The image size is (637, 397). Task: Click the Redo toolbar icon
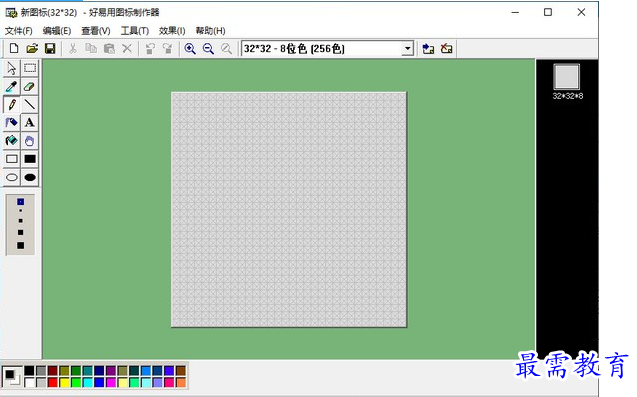[x=168, y=49]
